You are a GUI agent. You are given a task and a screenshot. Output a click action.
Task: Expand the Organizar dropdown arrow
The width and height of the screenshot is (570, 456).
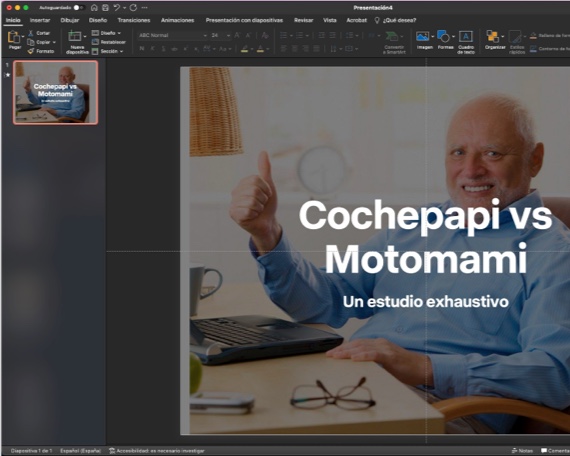tap(502, 37)
